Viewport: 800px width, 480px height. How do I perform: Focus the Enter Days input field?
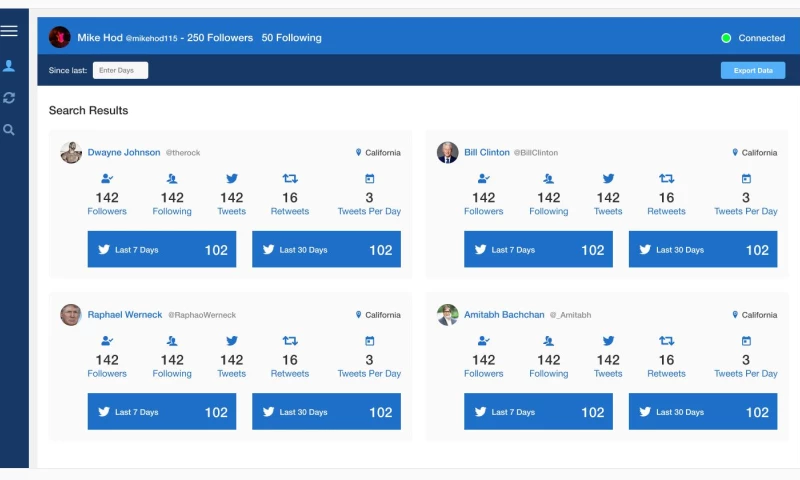(x=120, y=70)
